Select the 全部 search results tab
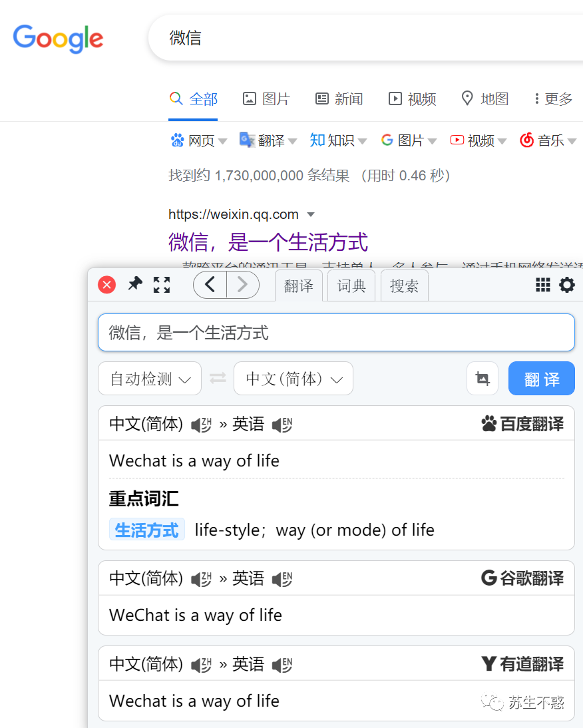The width and height of the screenshot is (583, 728). pyautogui.click(x=193, y=99)
